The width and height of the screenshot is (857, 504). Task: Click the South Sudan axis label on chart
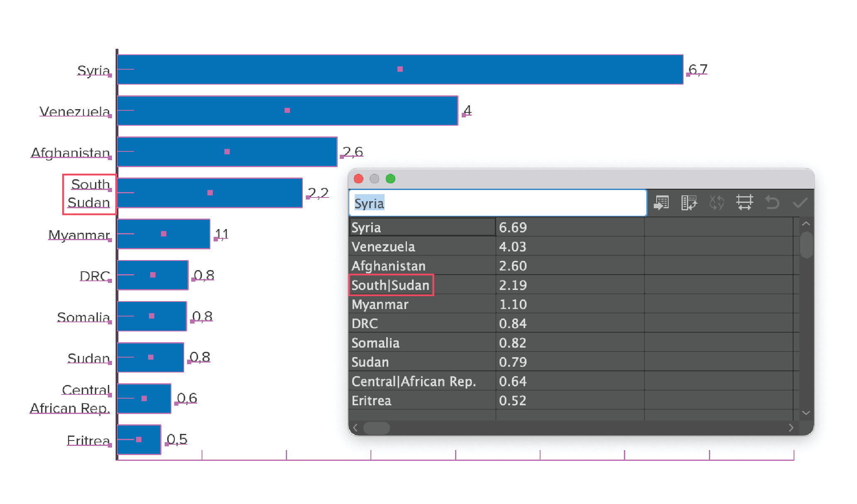tap(89, 194)
